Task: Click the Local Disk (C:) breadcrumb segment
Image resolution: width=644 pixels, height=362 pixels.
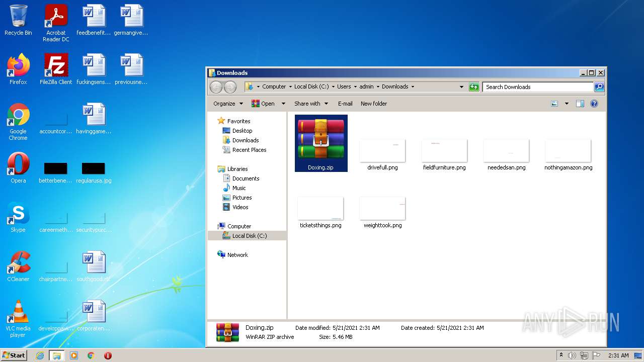Action: [x=311, y=86]
